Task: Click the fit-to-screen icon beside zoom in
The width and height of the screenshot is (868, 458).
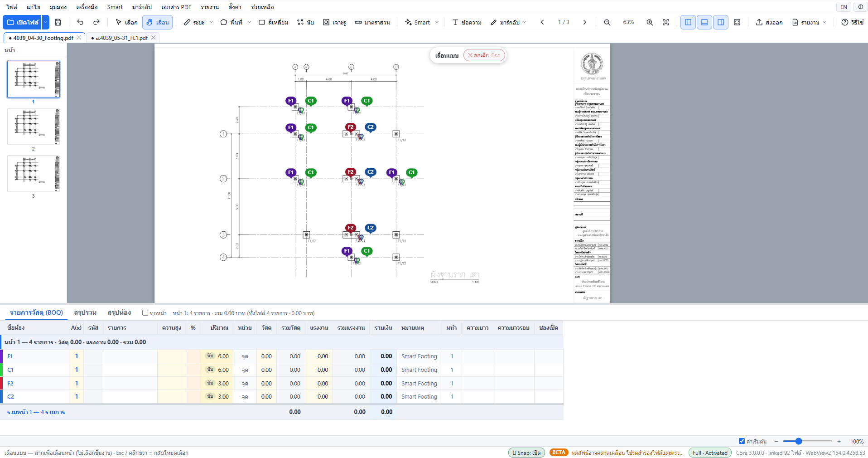Action: 666,22
